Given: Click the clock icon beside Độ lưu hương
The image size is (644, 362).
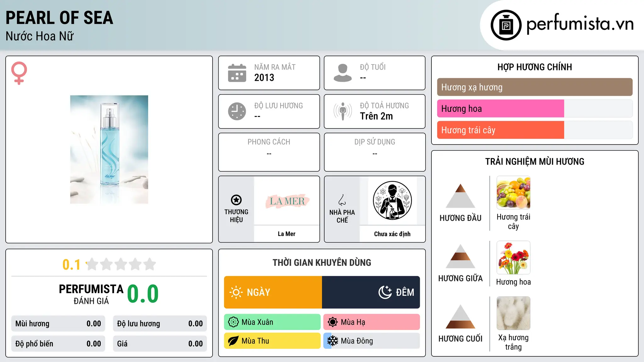Looking at the screenshot, I should pyautogui.click(x=237, y=111).
